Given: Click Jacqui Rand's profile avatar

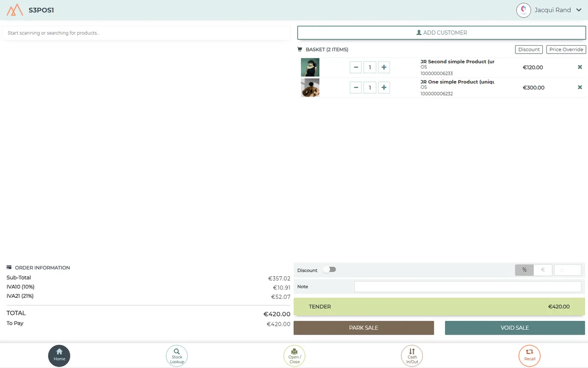Looking at the screenshot, I should pos(524,10).
